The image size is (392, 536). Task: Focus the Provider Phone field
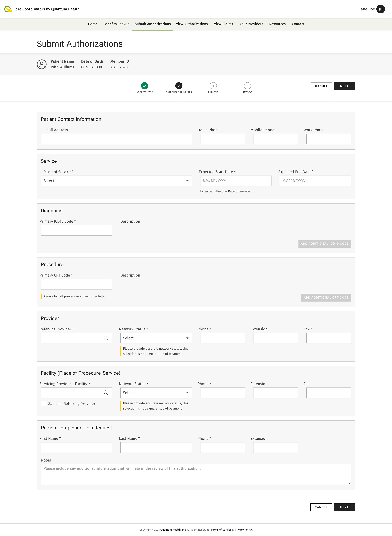point(222,338)
